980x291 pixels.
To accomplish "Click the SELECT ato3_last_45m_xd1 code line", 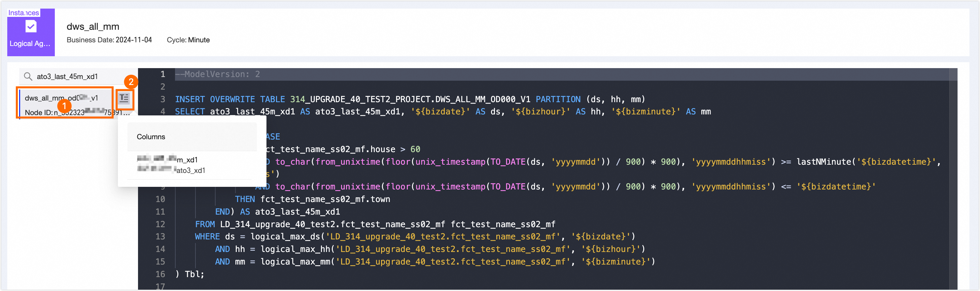I will (443, 111).
